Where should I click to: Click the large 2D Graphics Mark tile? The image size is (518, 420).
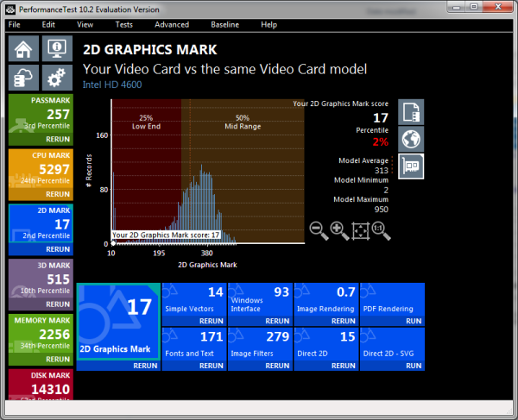coord(118,322)
